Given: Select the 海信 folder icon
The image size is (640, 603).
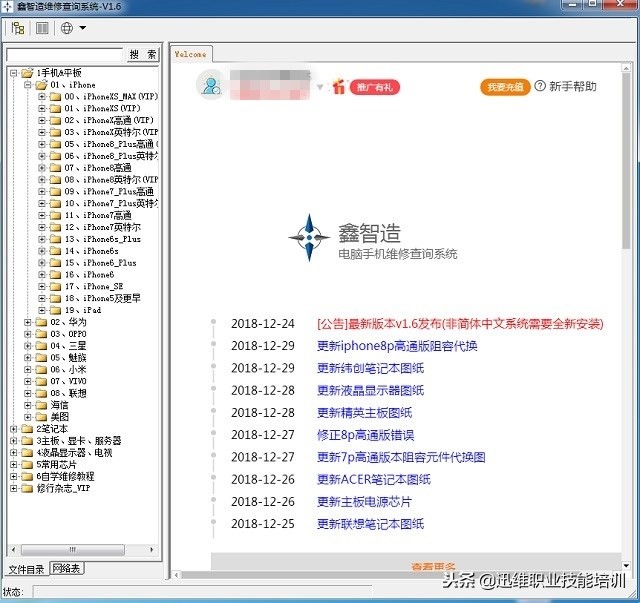Looking at the screenshot, I should pyautogui.click(x=41, y=405).
